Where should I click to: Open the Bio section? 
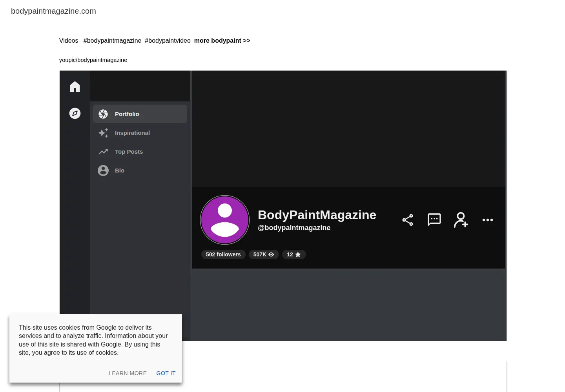[140, 171]
